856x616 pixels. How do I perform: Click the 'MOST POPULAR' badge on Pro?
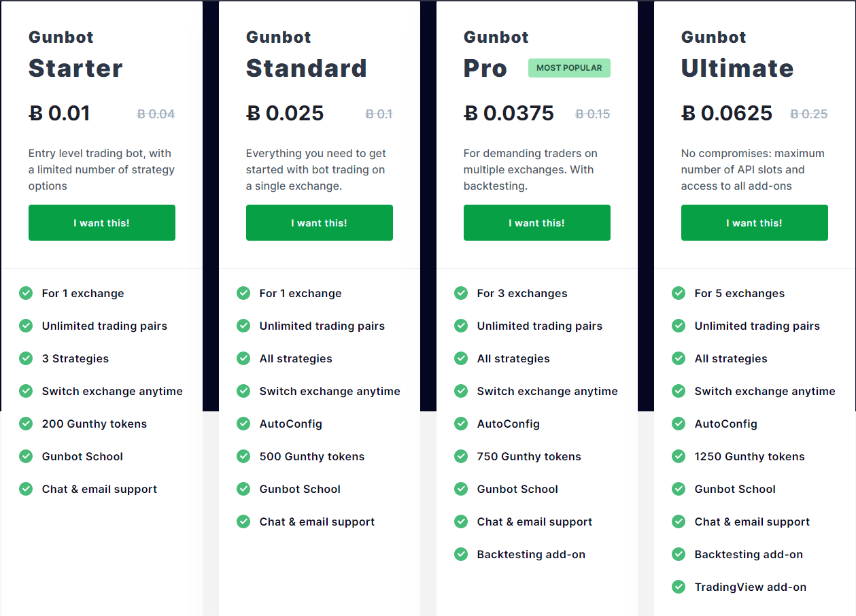click(569, 68)
